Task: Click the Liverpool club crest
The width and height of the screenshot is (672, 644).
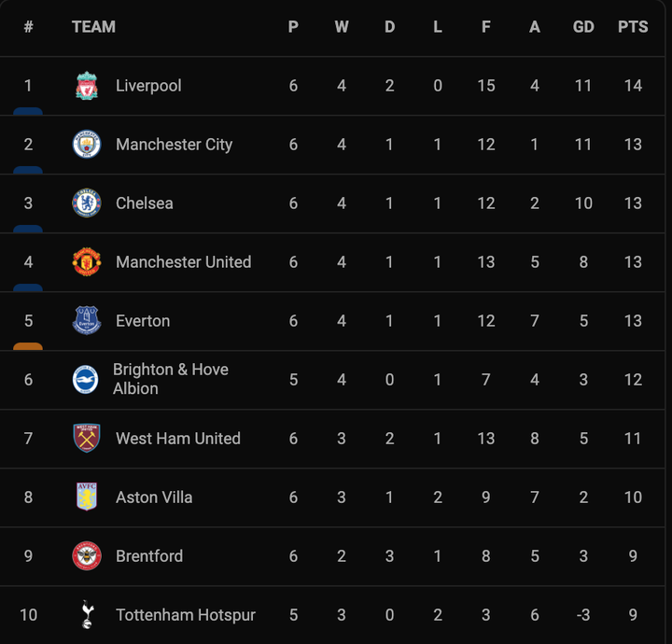Action: pyautogui.click(x=87, y=86)
